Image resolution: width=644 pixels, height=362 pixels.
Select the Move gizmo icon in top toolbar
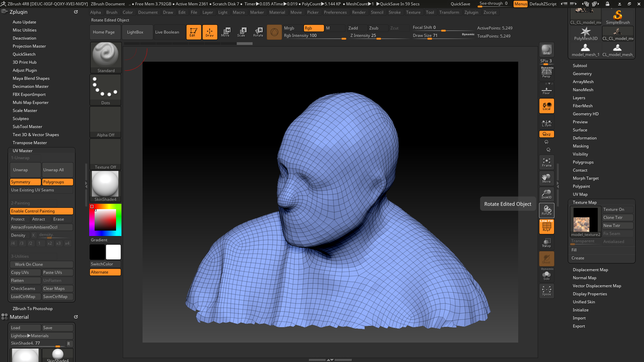click(225, 32)
